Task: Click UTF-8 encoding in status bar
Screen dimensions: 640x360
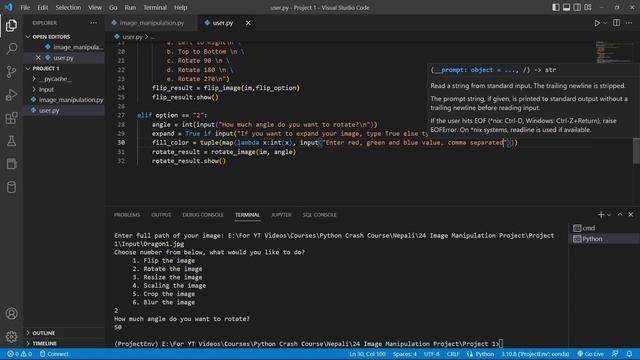Action: (431, 354)
